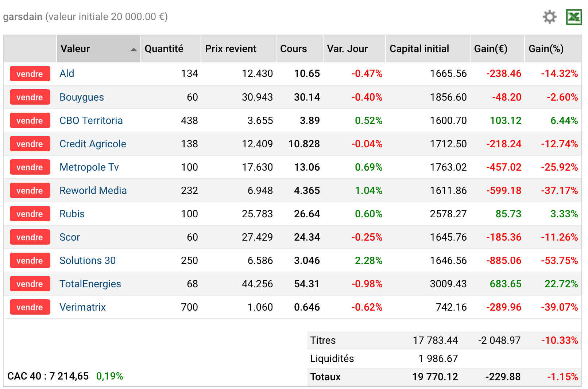This screenshot has width=588, height=389.
Task: Open the Reworld Media link
Action: coord(93,190)
